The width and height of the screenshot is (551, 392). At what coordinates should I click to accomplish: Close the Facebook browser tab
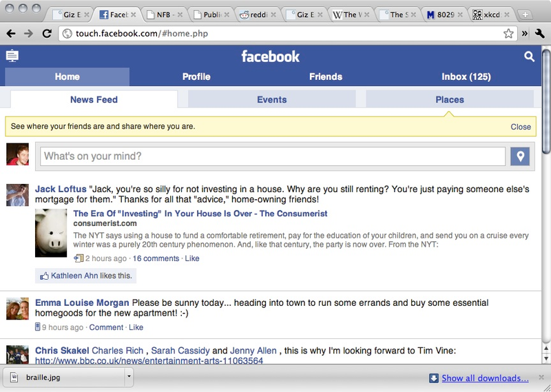coord(134,14)
